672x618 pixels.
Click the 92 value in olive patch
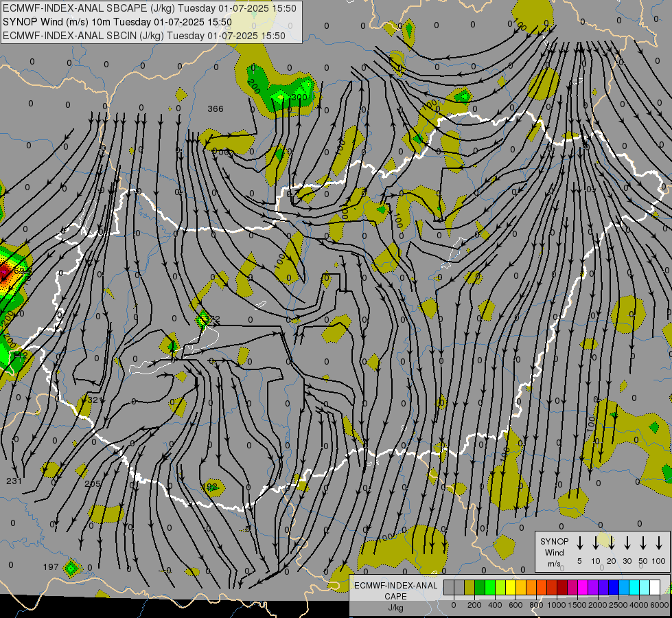pyautogui.click(x=211, y=487)
